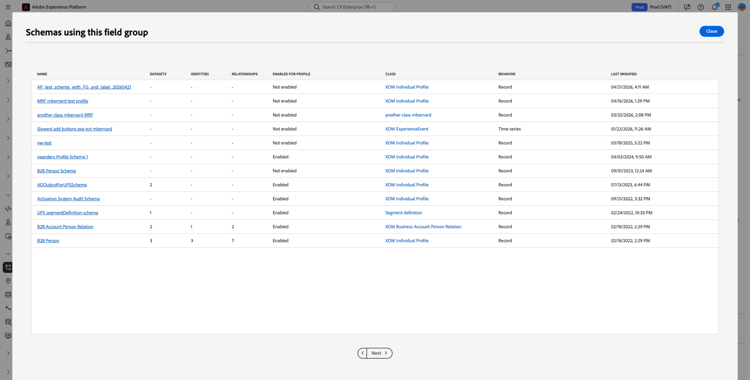750x380 pixels.
Task: Open the feedback chat icon in header
Action: pyautogui.click(x=687, y=7)
